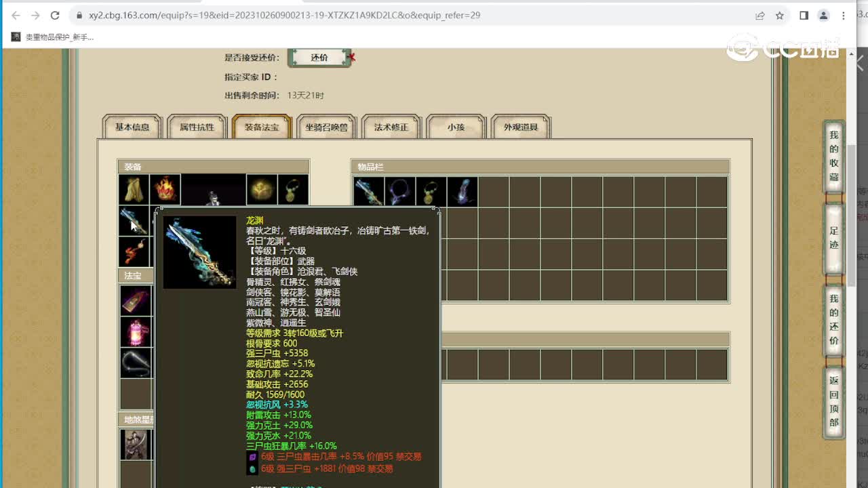The image size is (868, 488).
Task: Open the 小孩 tab
Action: 456,127
